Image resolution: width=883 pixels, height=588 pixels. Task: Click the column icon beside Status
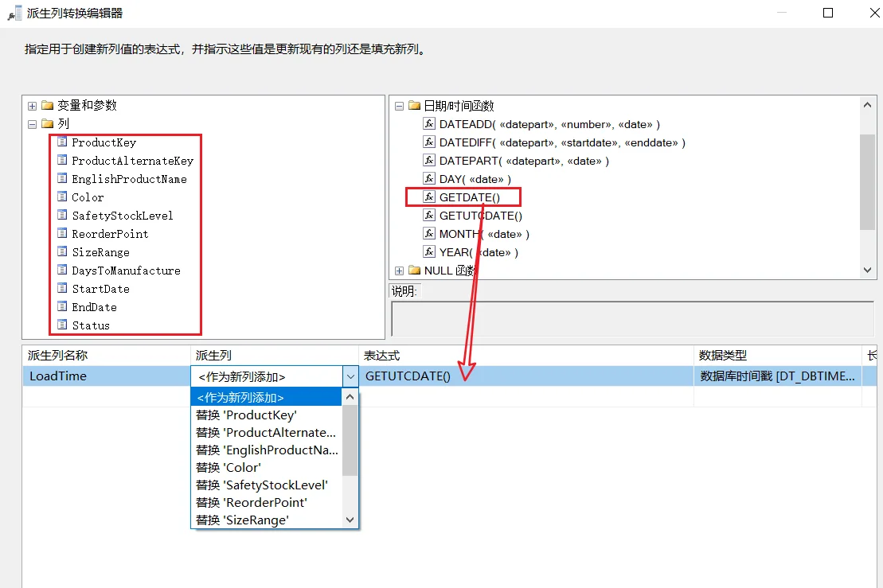point(63,325)
